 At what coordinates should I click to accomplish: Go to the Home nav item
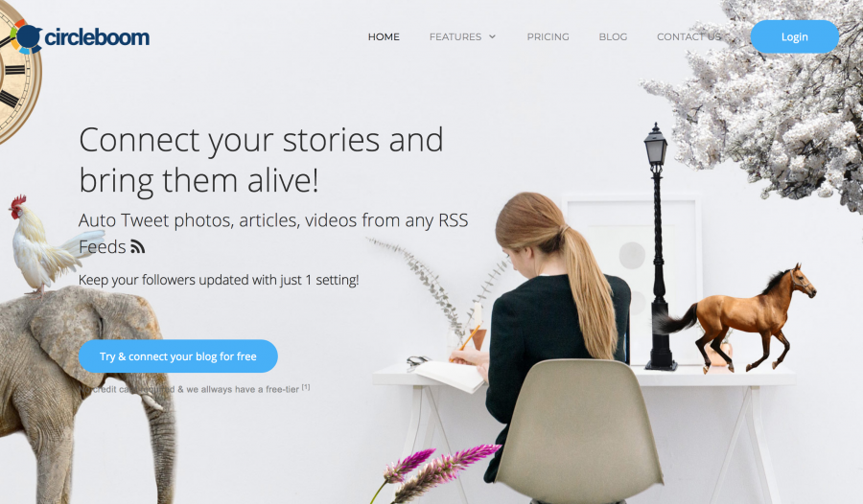(384, 36)
